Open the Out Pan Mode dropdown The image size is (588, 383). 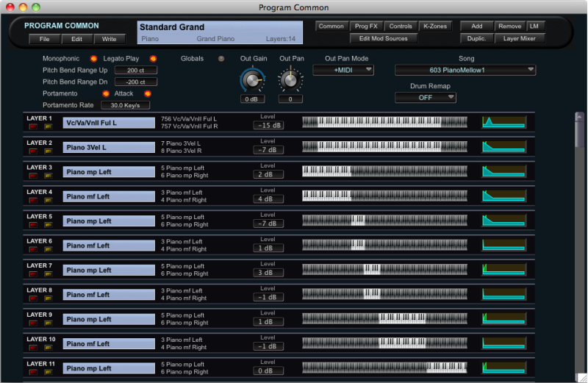click(343, 70)
